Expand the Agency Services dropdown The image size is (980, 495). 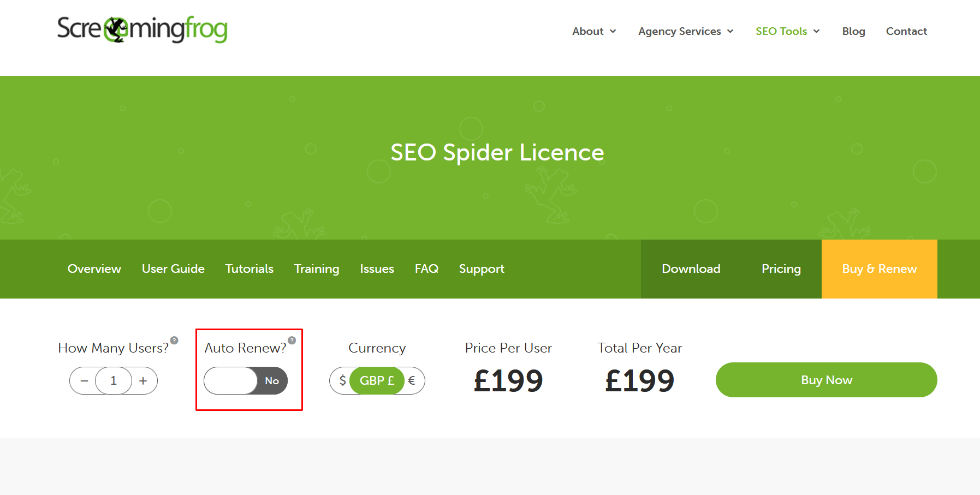(685, 32)
